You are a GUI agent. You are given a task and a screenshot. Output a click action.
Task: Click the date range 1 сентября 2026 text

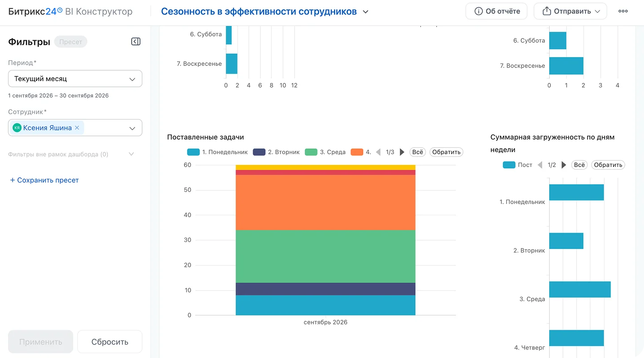[x=59, y=95]
